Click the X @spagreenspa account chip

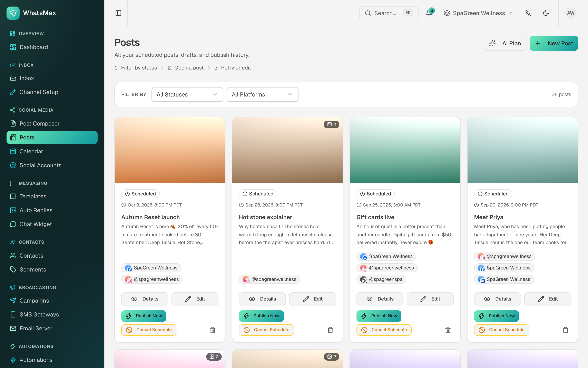[x=381, y=279]
